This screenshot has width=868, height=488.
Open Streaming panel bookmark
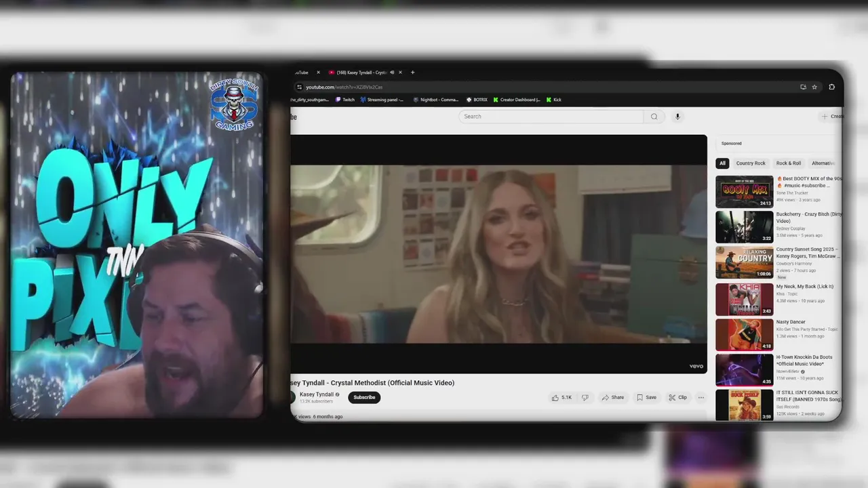click(382, 100)
